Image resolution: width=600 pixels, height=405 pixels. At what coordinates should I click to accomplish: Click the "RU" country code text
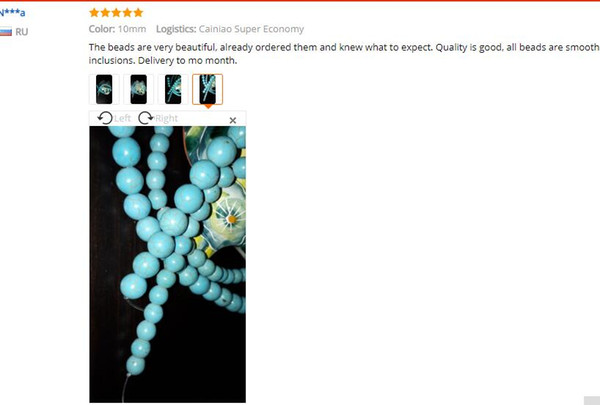pyautogui.click(x=22, y=32)
